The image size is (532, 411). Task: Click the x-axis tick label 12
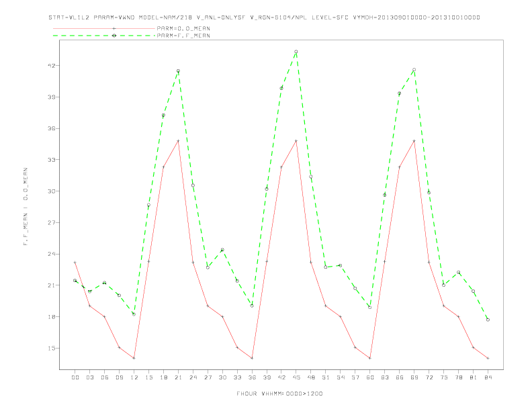134,377
